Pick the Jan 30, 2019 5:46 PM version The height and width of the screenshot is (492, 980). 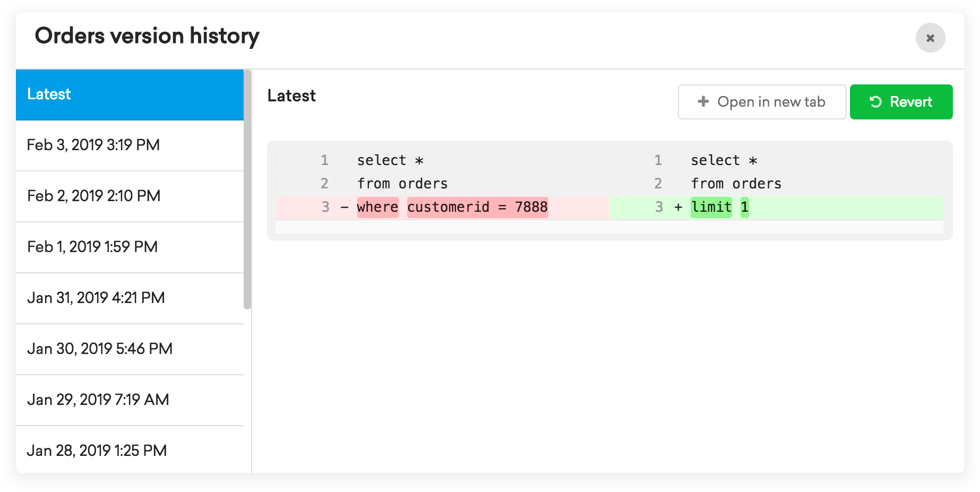[130, 349]
